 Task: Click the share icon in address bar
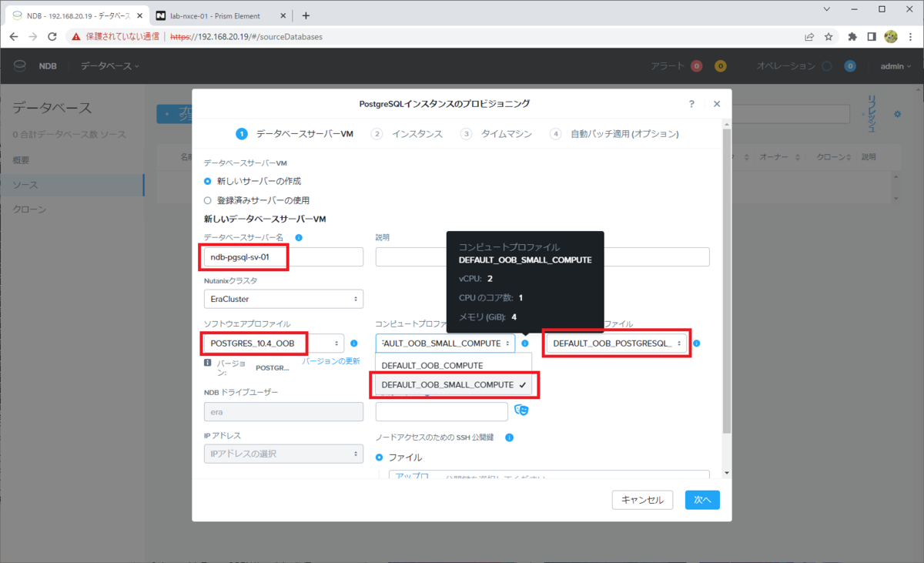(809, 36)
